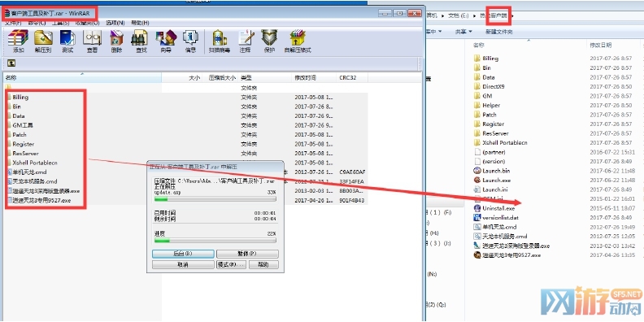Click the 类型 column header in WinRAR

pos(265,77)
